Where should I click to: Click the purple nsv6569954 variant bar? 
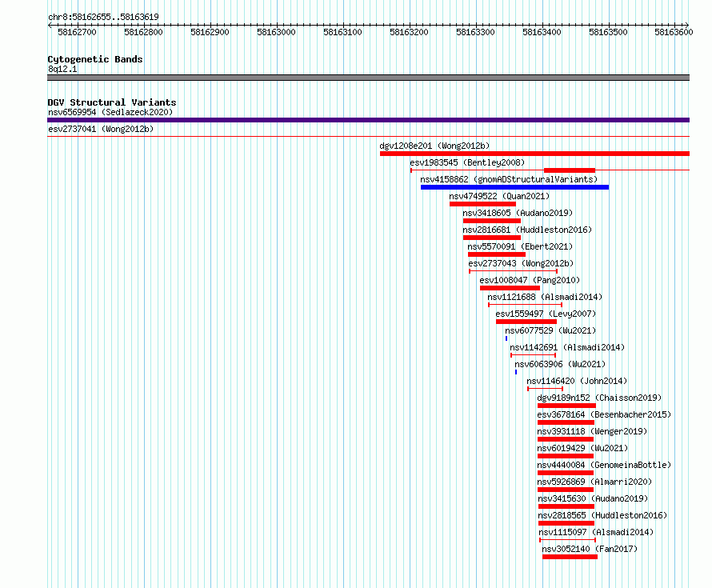point(368,120)
